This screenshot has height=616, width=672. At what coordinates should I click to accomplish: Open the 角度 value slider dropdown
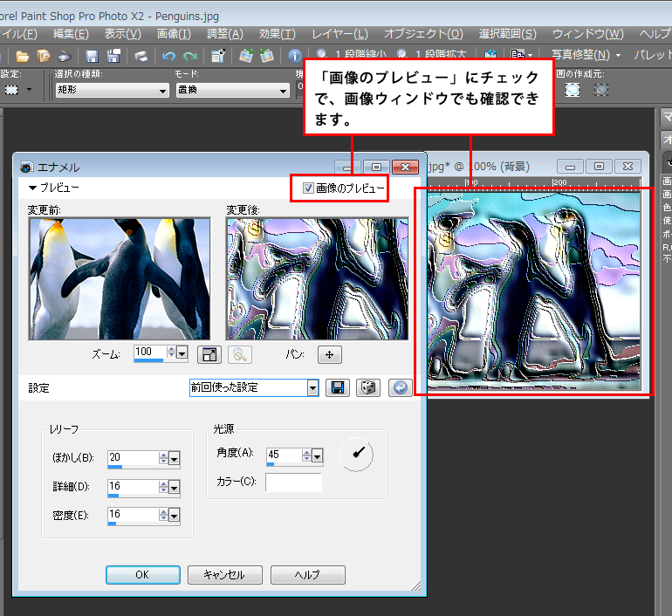[317, 456]
